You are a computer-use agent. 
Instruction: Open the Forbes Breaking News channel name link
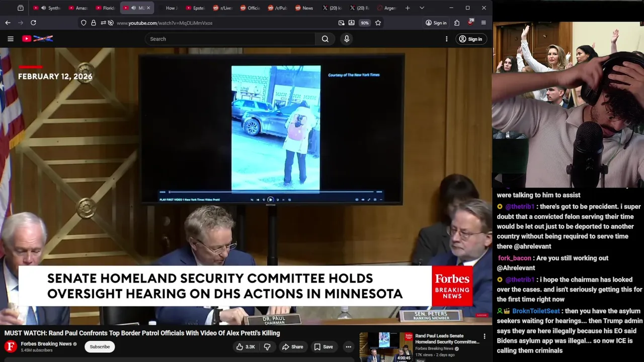pos(46,344)
